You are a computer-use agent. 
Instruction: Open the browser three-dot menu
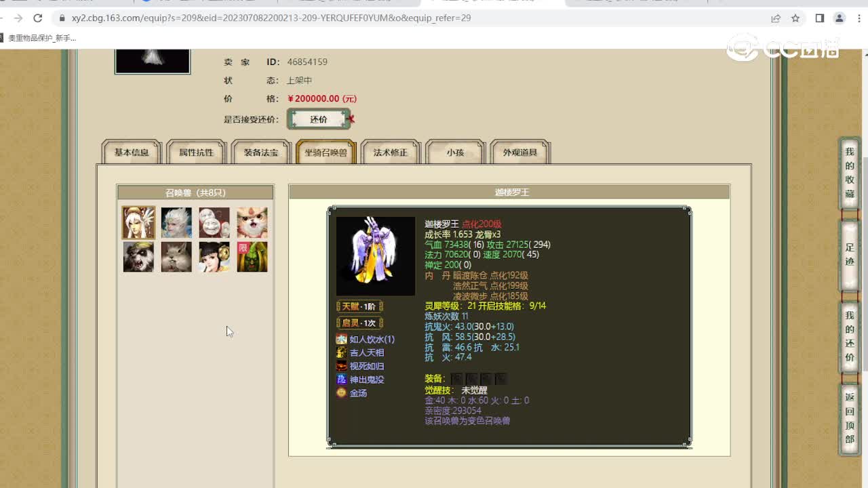click(860, 18)
